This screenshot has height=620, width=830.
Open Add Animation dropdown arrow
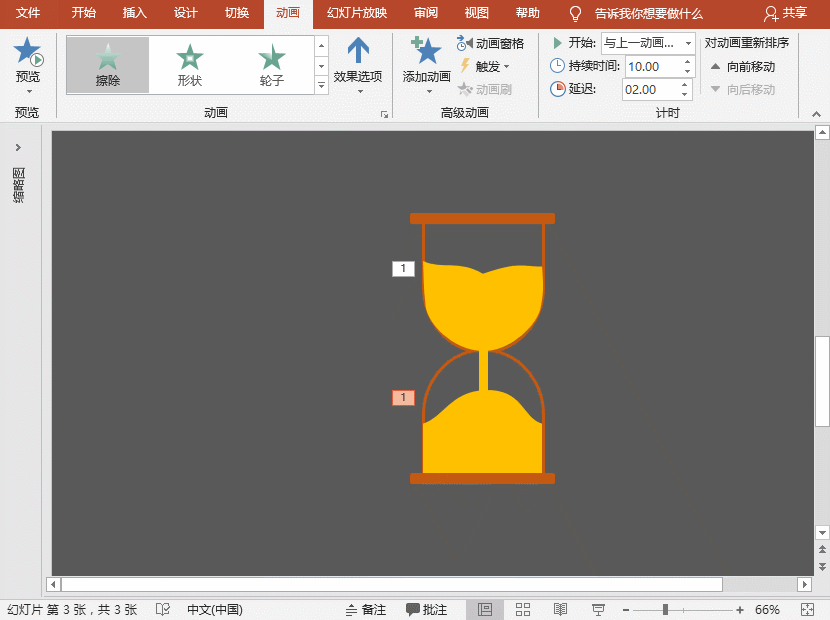pos(429,91)
